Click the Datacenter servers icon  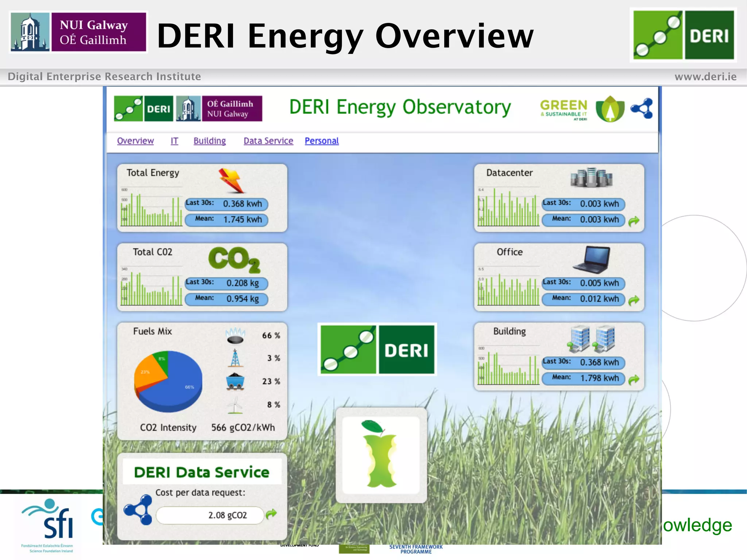[591, 178]
